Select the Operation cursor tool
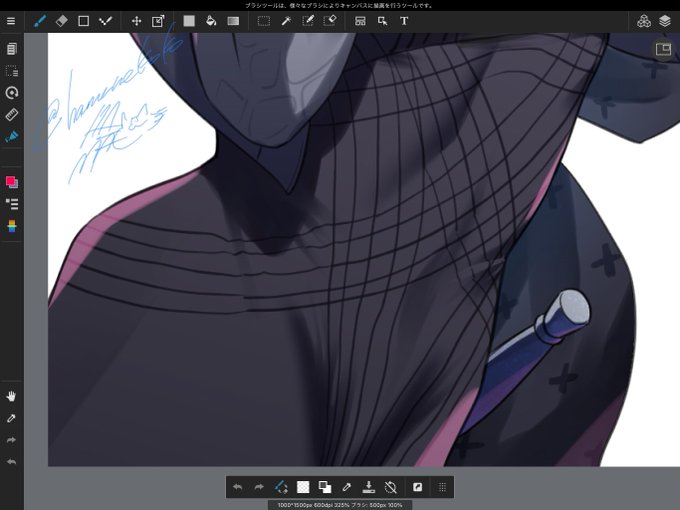 382,21
